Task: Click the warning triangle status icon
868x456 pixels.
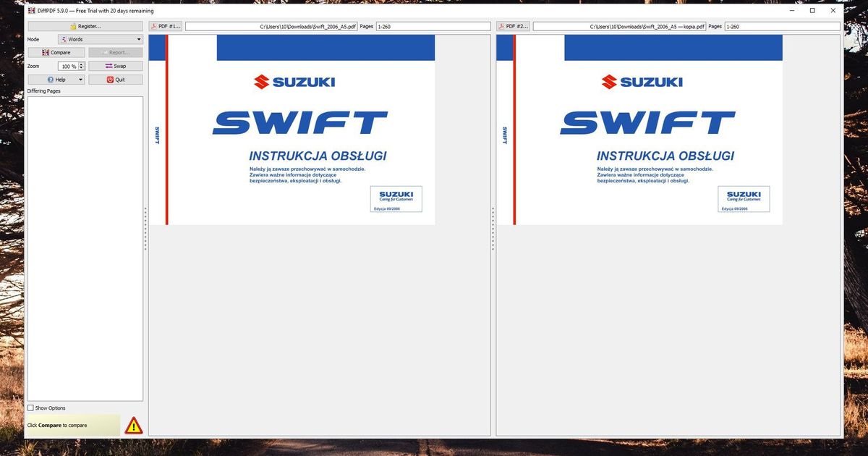Action: [x=133, y=426]
